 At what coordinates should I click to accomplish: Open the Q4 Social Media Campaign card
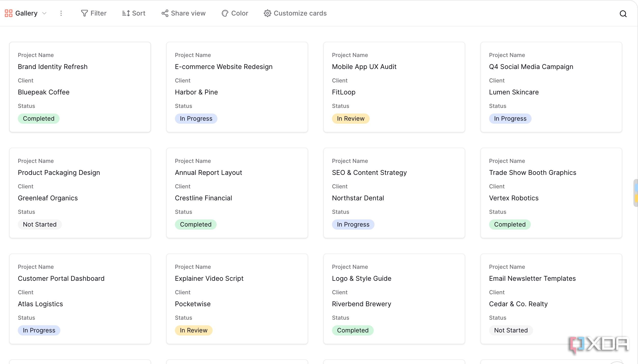[x=551, y=87]
